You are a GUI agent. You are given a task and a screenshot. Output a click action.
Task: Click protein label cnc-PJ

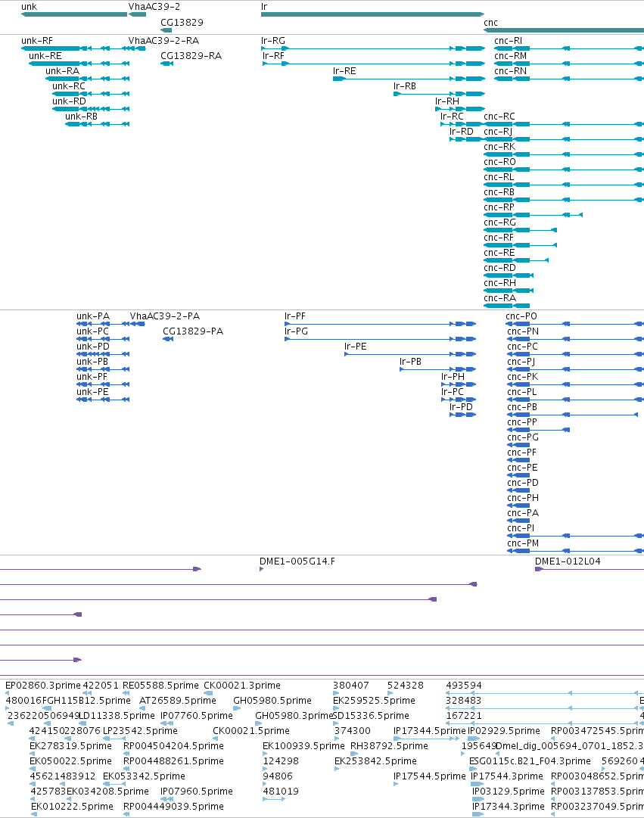(x=521, y=362)
